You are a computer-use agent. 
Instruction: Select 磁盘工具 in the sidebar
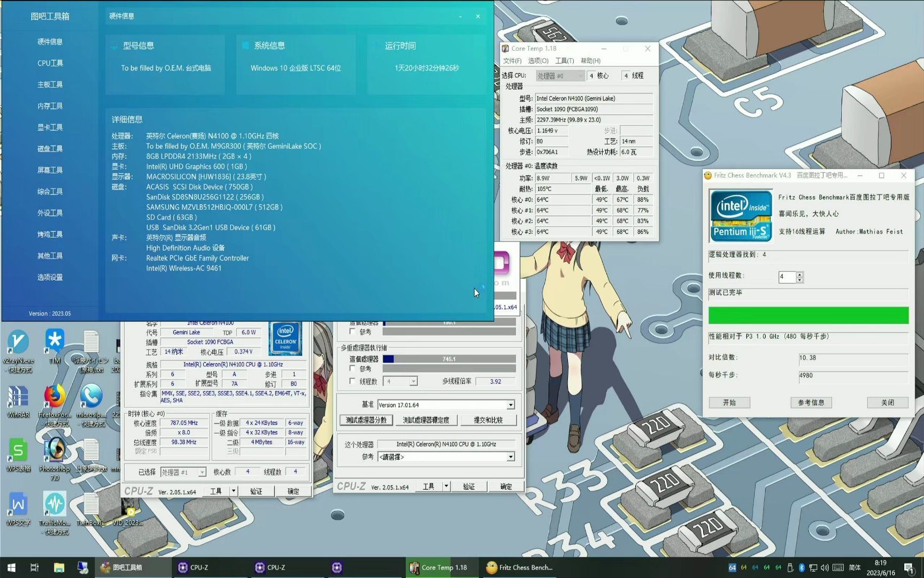(x=50, y=149)
